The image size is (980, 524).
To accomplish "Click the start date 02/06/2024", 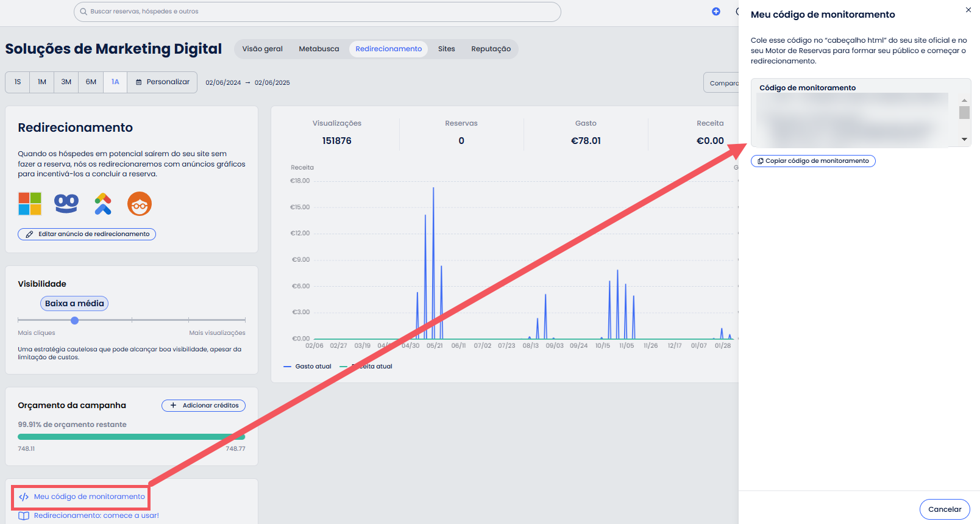I will 223,83.
